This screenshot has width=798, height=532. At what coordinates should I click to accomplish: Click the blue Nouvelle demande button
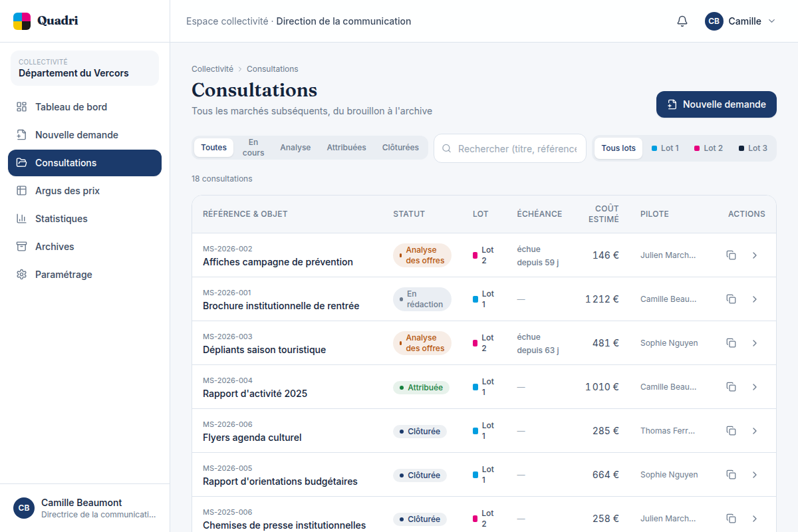point(716,104)
